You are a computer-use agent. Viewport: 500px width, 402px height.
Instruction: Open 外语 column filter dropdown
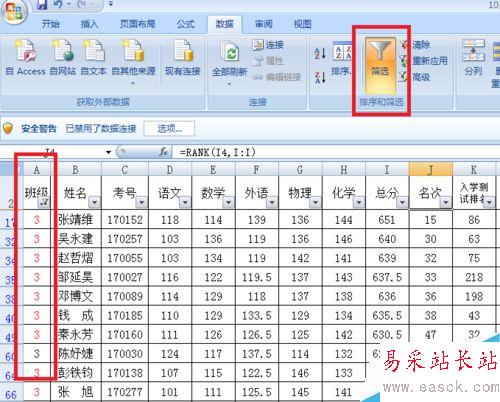[x=272, y=202]
